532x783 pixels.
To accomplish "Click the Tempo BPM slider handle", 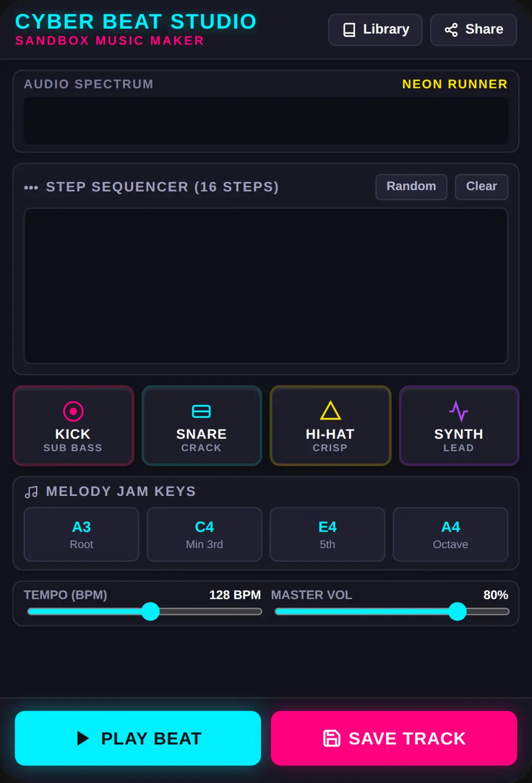I will (x=151, y=612).
